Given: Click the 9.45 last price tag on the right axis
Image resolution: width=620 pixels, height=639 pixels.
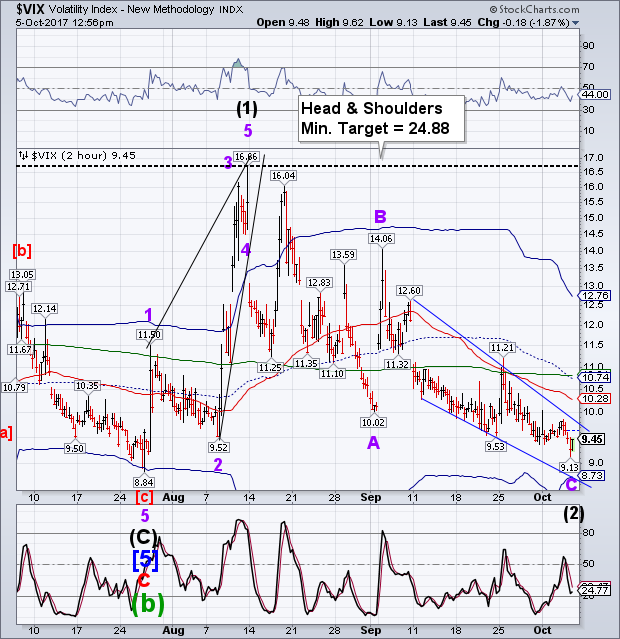Looking at the screenshot, I should point(590,438).
